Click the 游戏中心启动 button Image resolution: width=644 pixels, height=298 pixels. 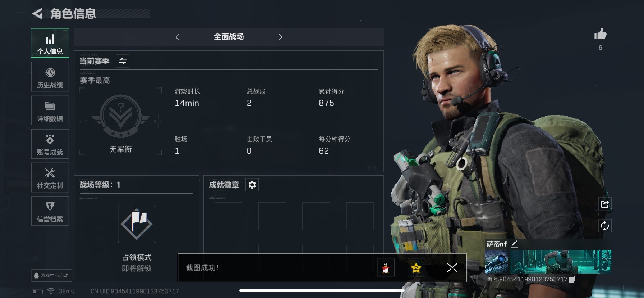tap(52, 275)
